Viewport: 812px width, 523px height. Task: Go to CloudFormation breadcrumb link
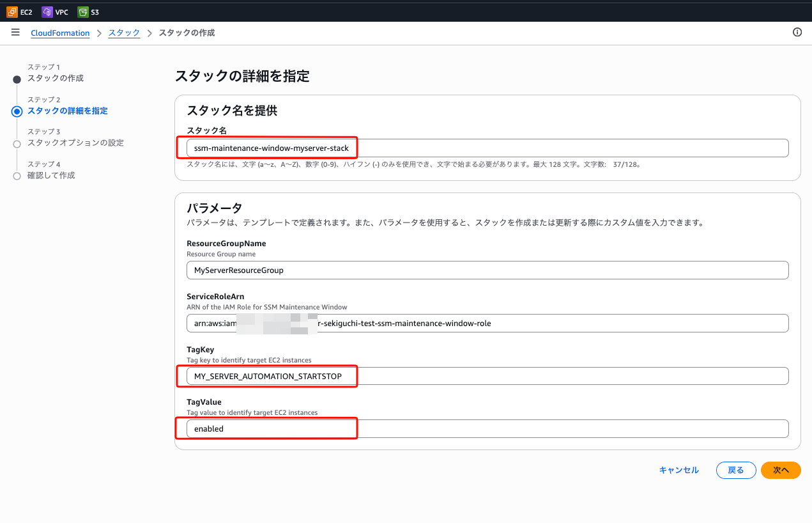coord(60,33)
